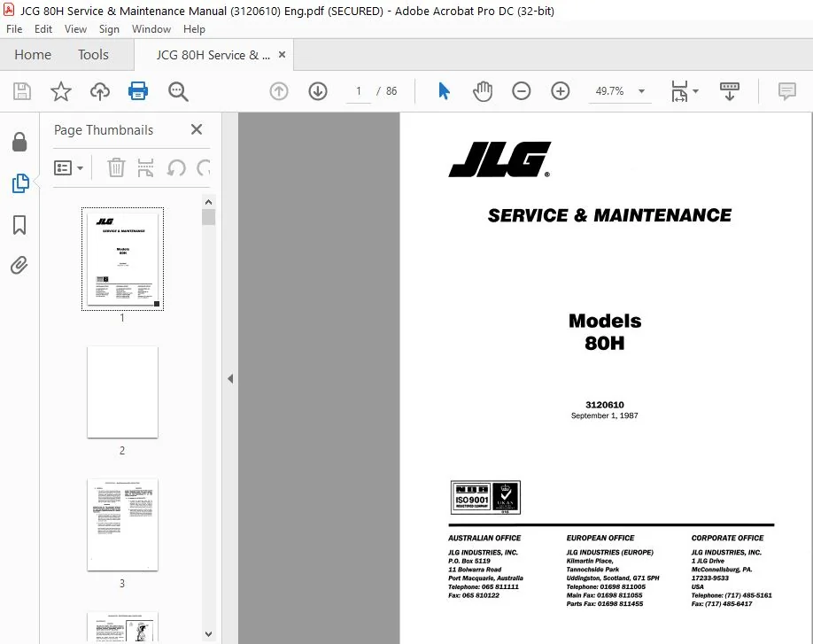The height and width of the screenshot is (644, 813).
Task: Select page 2 blank thumbnail
Action: (122, 392)
